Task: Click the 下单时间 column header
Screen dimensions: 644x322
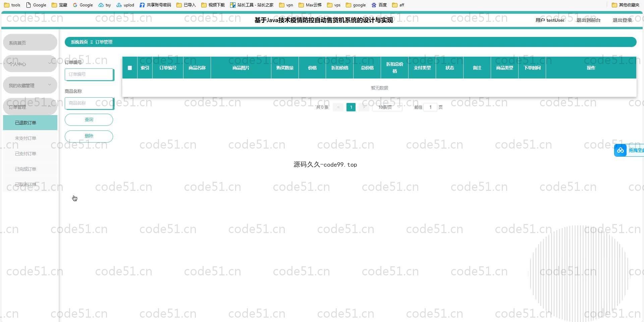Action: (532, 68)
